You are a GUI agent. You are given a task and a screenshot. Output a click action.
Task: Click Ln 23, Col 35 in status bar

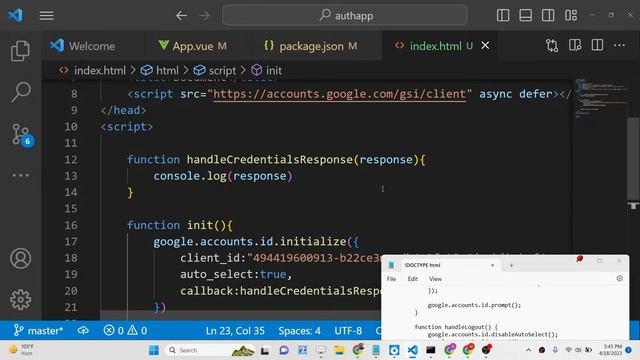(235, 330)
